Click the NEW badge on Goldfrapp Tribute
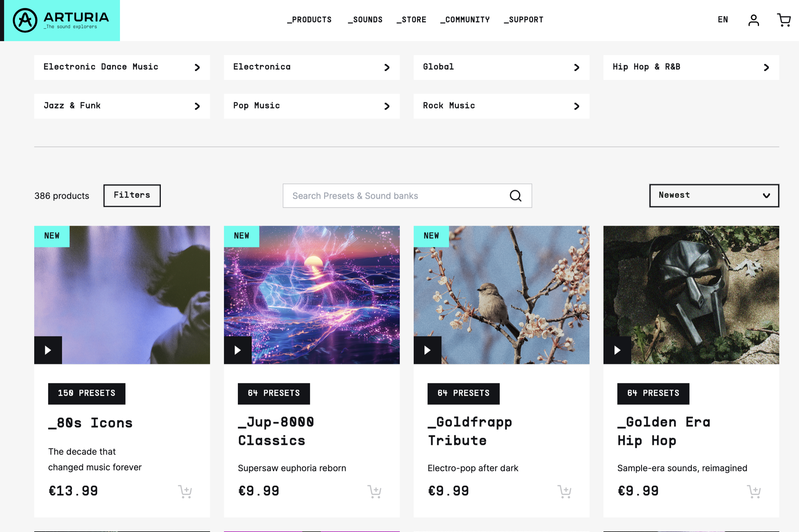This screenshot has height=532, width=799. (x=431, y=236)
